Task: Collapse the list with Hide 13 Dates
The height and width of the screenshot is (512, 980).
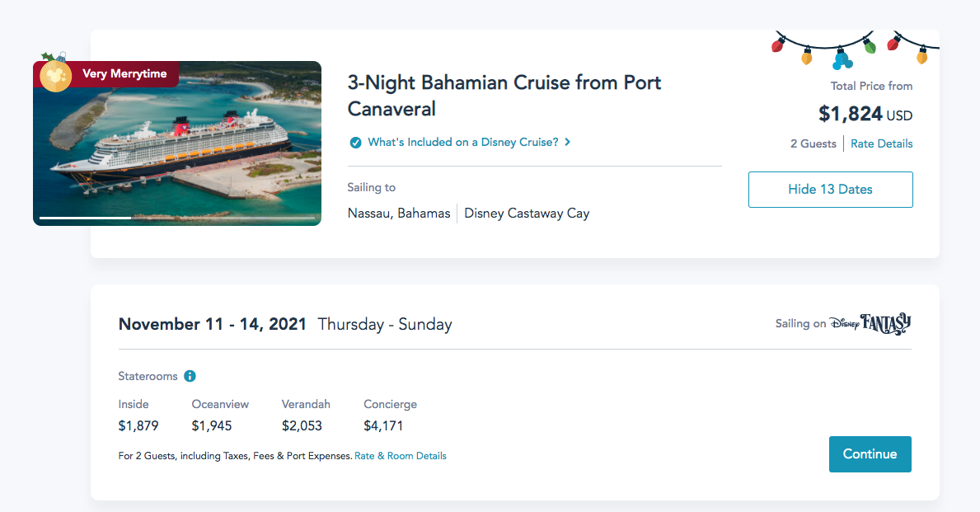Action: coord(830,190)
